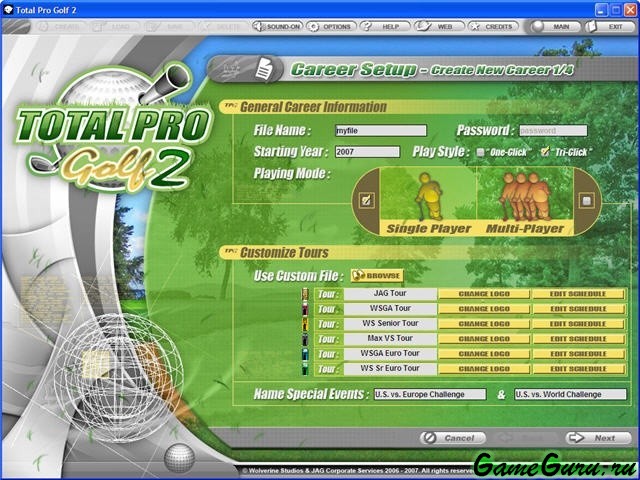640x480 pixels.
Task: Click the document icon beside Career Setup
Action: point(264,69)
